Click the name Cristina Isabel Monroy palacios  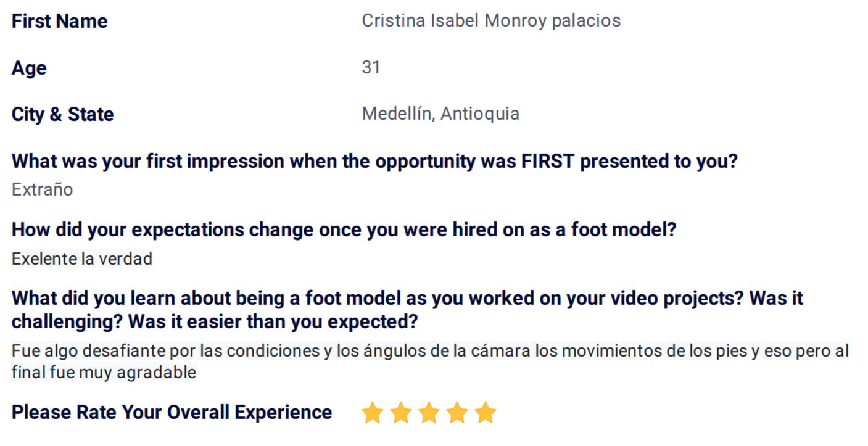tap(491, 21)
